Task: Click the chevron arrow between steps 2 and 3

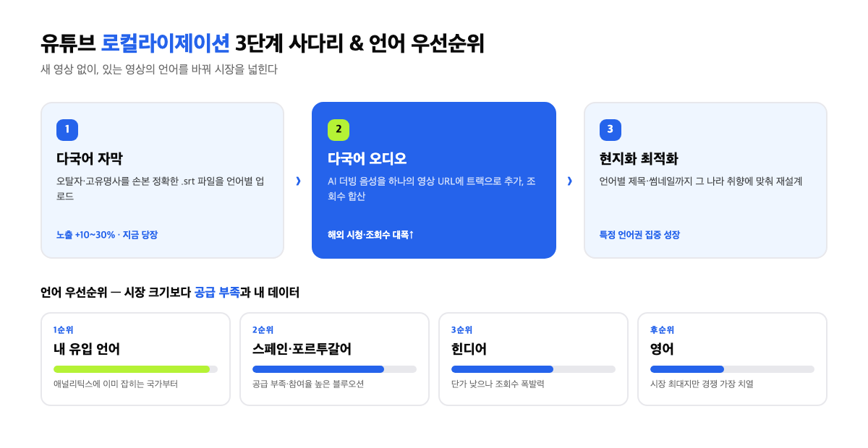Action: (x=569, y=181)
